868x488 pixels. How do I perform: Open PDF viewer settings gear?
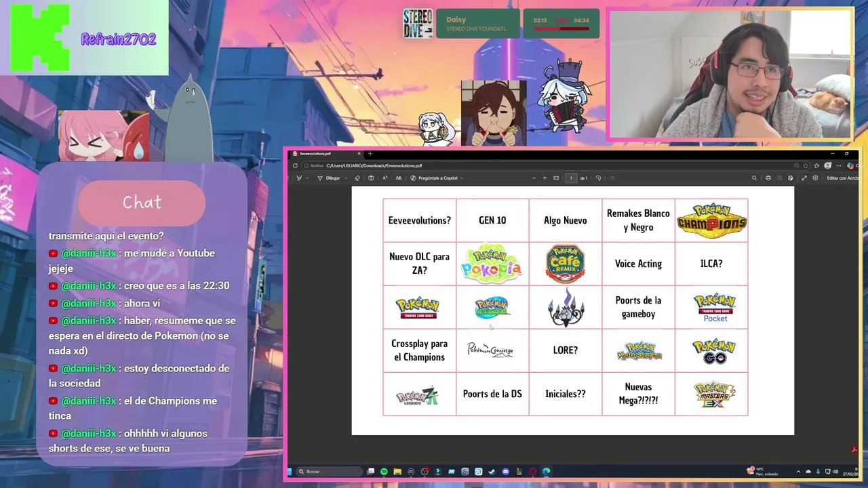[x=815, y=178]
